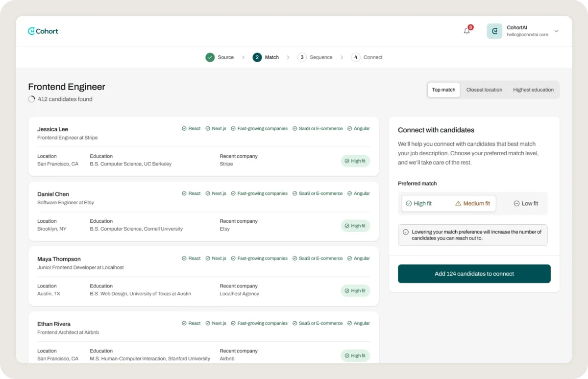588x379 pixels.
Task: Click the Cohort logo
Action: tap(43, 31)
